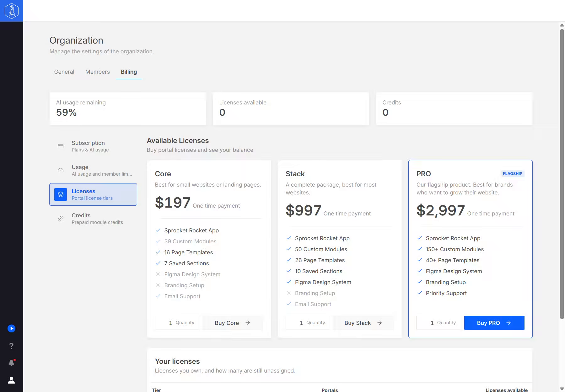Open the Usage section
565x392 pixels.
(x=93, y=170)
